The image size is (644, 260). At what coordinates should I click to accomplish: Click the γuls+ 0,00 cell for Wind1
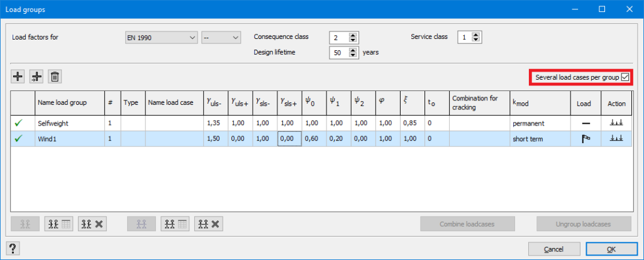pyautogui.click(x=240, y=139)
